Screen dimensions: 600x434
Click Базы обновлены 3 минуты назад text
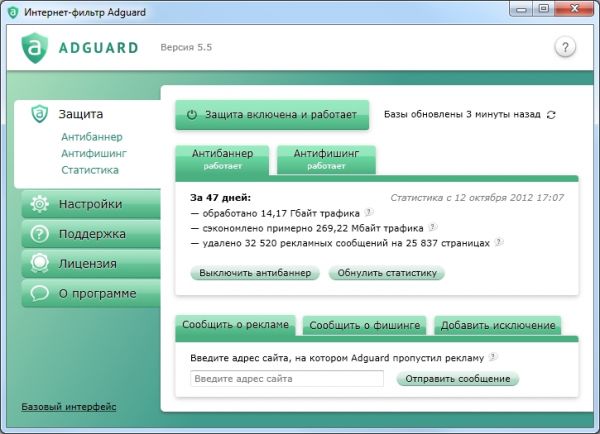pos(462,114)
